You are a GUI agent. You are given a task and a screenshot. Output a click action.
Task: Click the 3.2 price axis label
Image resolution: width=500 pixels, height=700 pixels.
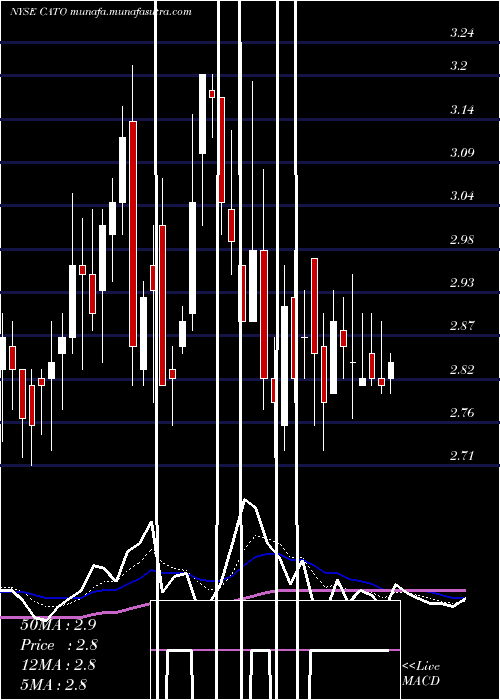(458, 66)
